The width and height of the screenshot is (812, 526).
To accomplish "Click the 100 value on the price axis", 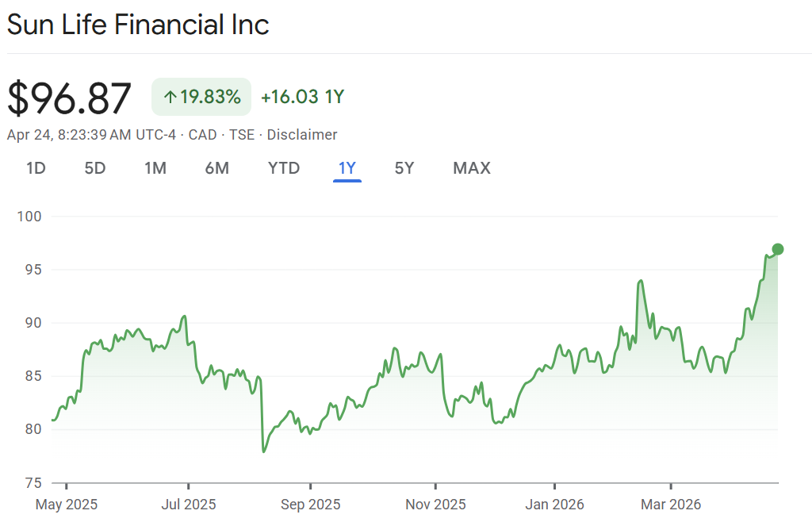I will tap(34, 217).
